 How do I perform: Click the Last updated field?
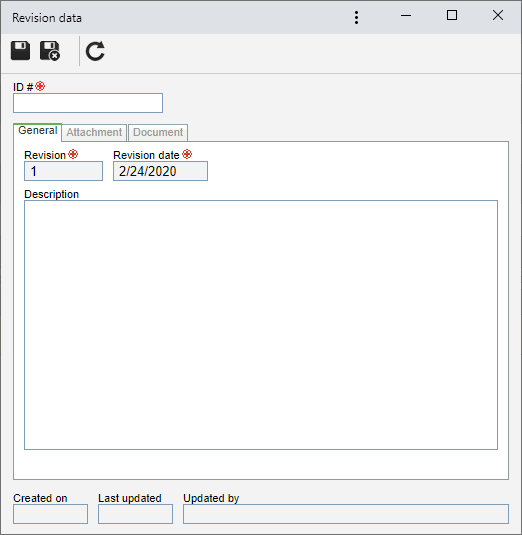[x=135, y=514]
